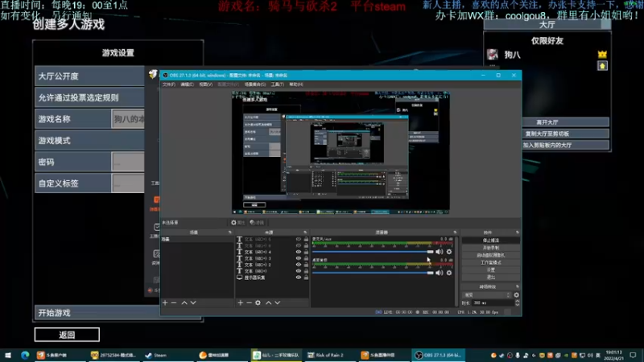The width and height of the screenshot is (644, 362).
Task: Adjust the desktop audio volume slider
Action: tap(373, 273)
